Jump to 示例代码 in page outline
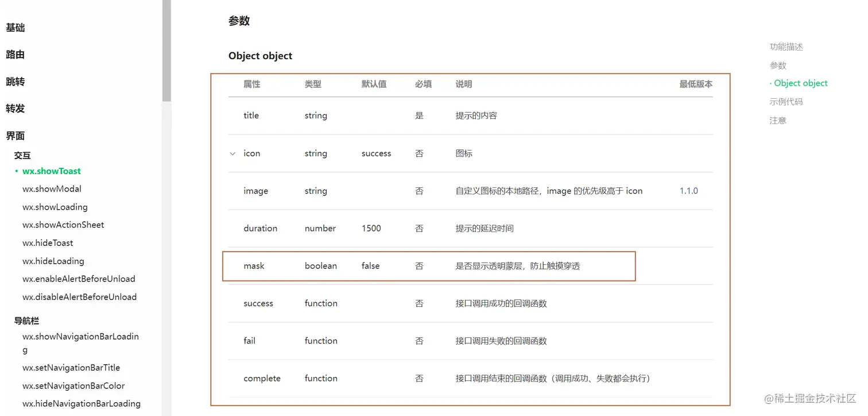Screen dimensions: 868x416 786,102
